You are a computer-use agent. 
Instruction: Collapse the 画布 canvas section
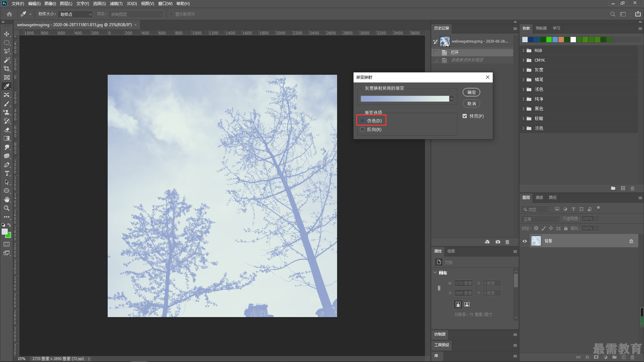(x=435, y=273)
